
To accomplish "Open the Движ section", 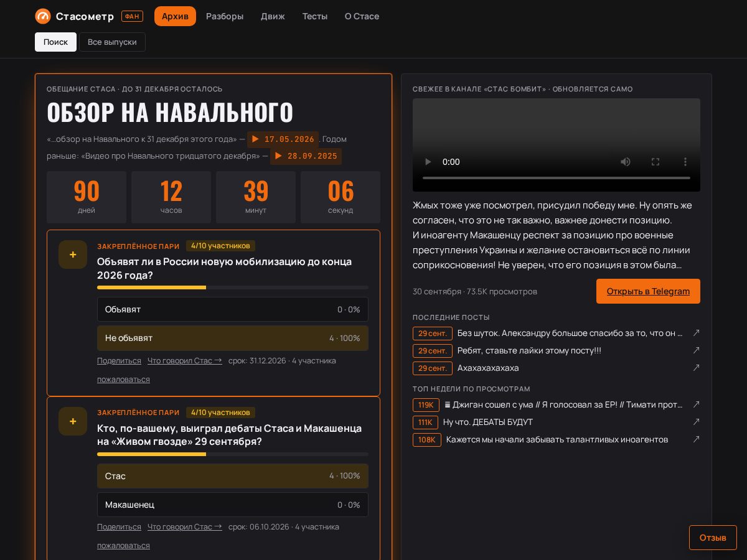I will (273, 16).
